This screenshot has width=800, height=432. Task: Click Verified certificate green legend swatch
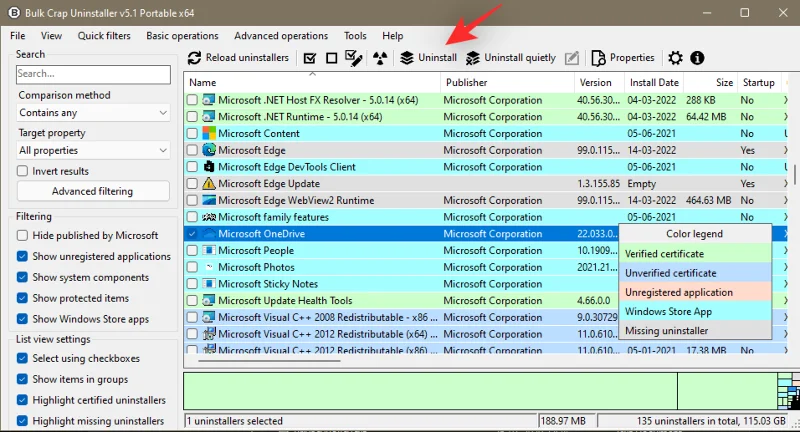695,253
